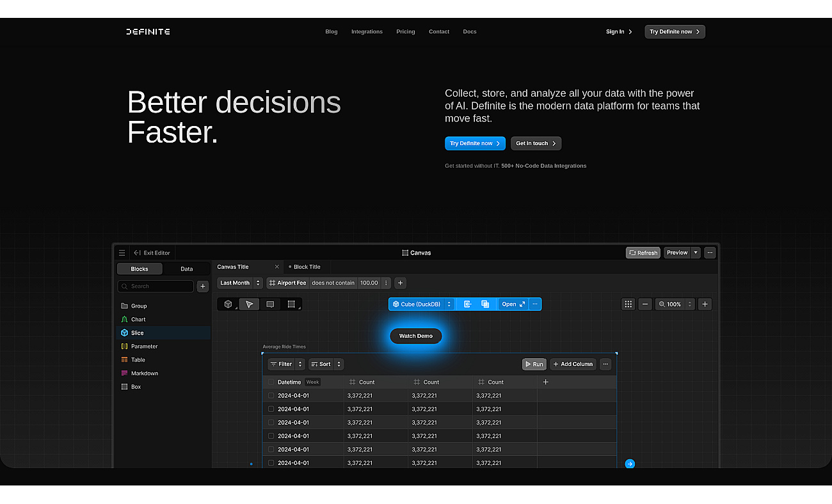832x504 pixels.
Task: Open the Last Month date dropdown
Action: tap(240, 283)
